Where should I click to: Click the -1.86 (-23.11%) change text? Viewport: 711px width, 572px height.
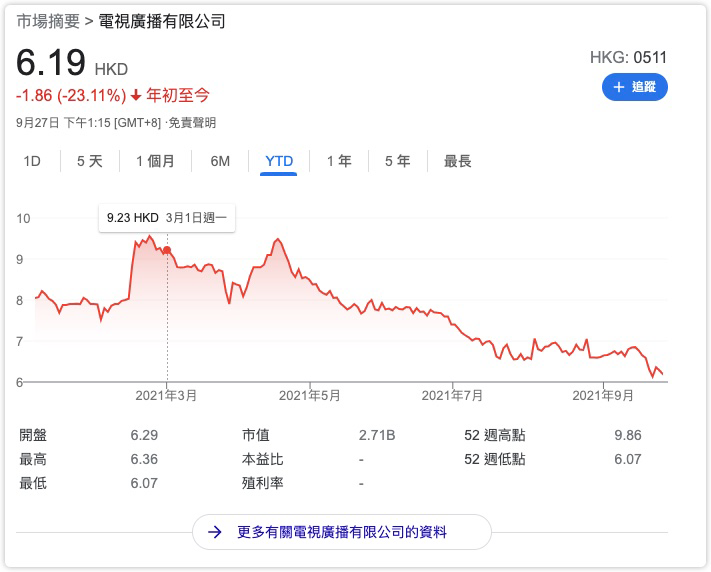click(x=71, y=95)
